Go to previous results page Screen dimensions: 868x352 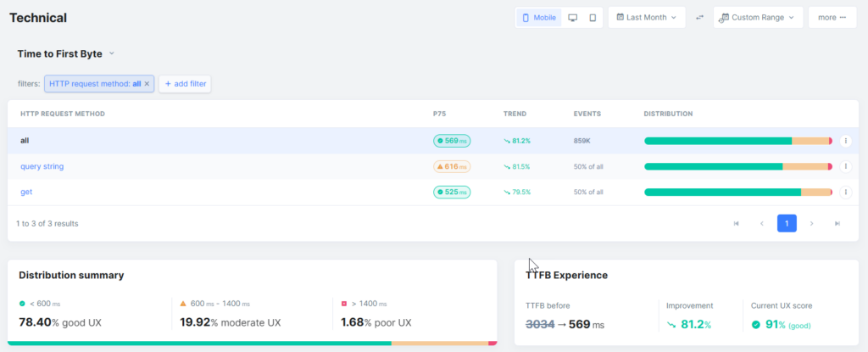coord(761,224)
